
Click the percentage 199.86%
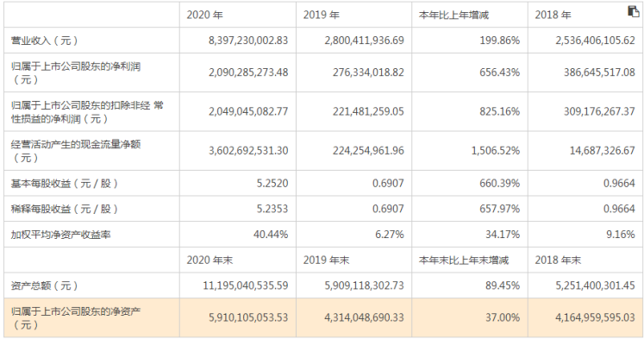coord(499,41)
